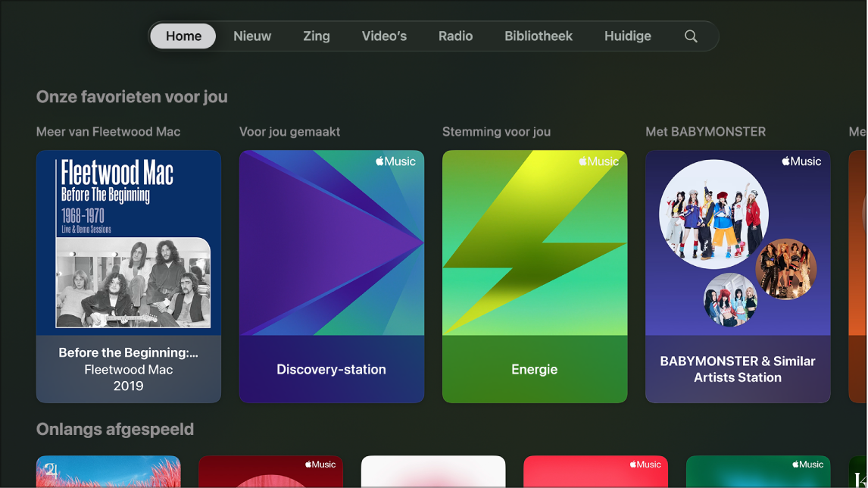868x488 pixels.
Task: Return to the Home tab
Action: (182, 36)
